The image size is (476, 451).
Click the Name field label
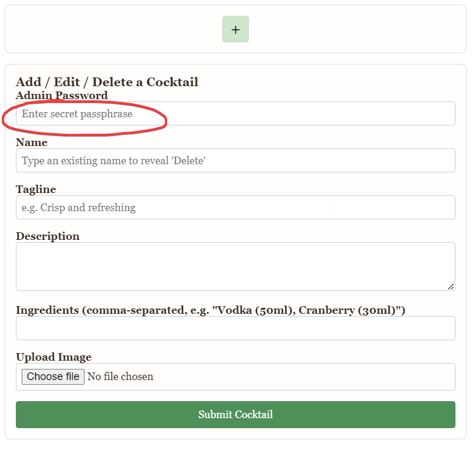click(32, 143)
